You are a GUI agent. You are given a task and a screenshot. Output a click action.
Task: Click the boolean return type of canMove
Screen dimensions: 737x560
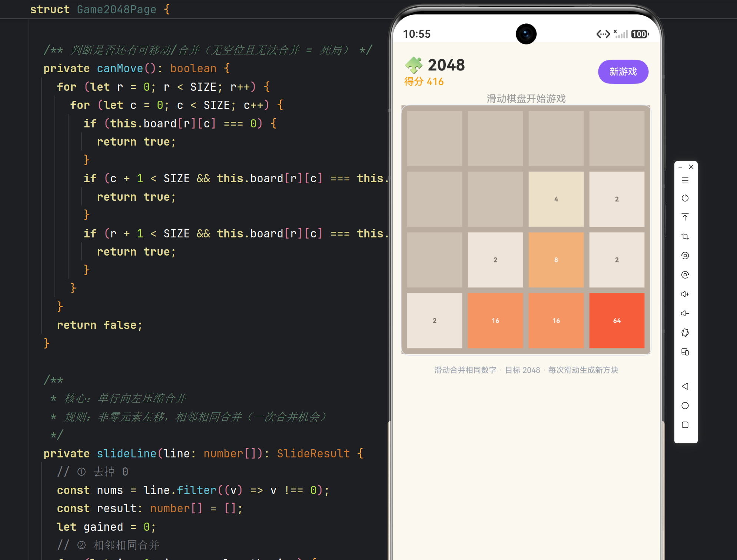[x=193, y=68]
